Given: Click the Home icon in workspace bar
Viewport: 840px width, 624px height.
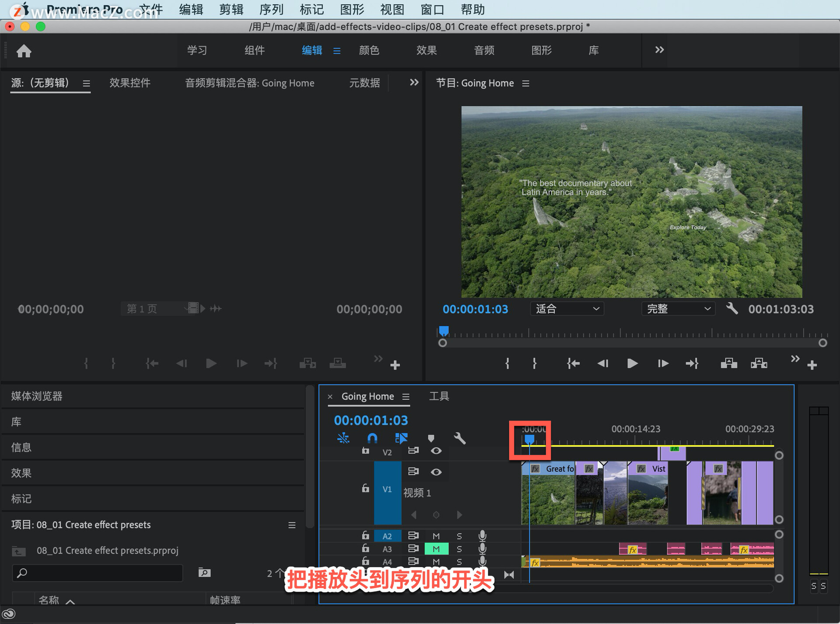Looking at the screenshot, I should click(x=24, y=51).
